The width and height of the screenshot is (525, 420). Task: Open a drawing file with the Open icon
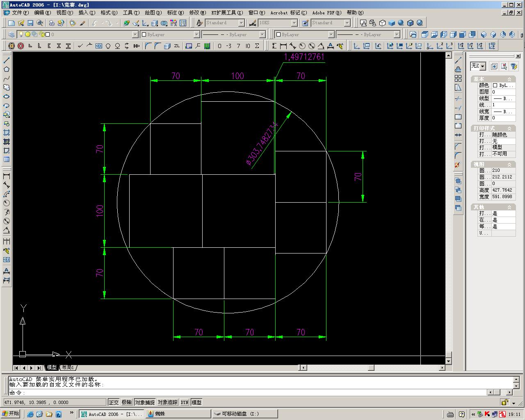[x=21, y=23]
